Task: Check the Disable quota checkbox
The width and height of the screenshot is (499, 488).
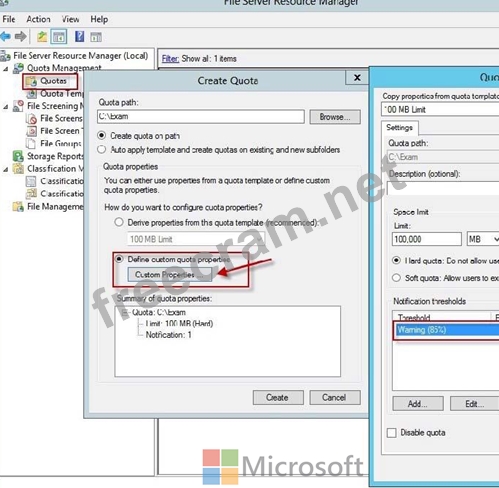Action: 392,433
